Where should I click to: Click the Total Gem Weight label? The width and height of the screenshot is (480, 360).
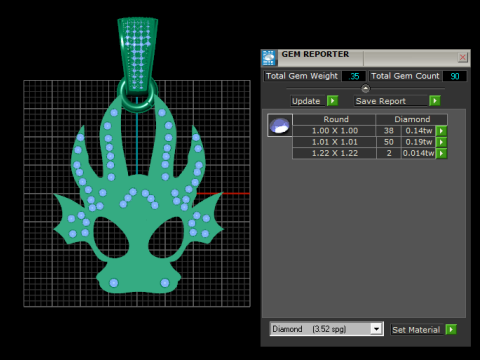tap(302, 76)
